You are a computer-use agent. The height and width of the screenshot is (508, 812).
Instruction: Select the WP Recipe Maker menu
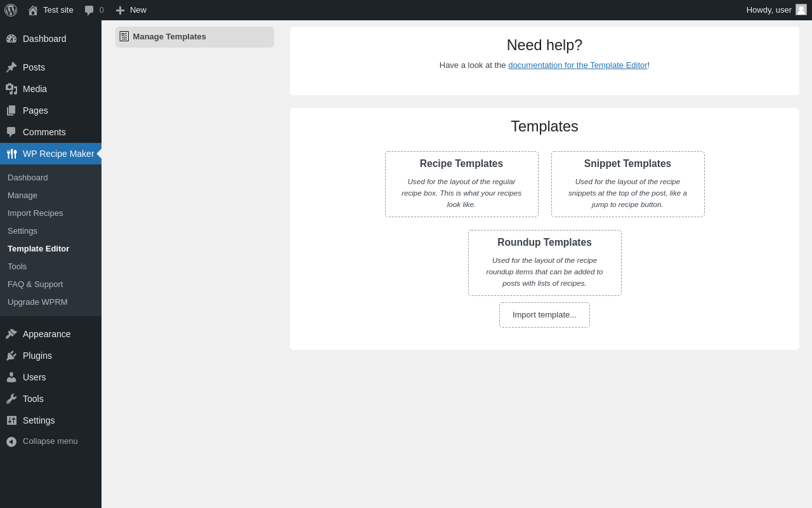click(51, 154)
